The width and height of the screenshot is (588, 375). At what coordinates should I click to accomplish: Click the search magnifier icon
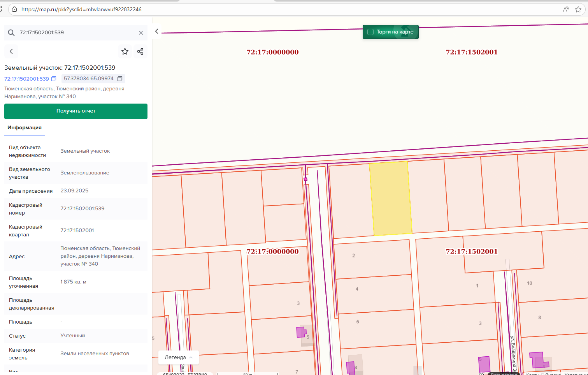coord(11,33)
